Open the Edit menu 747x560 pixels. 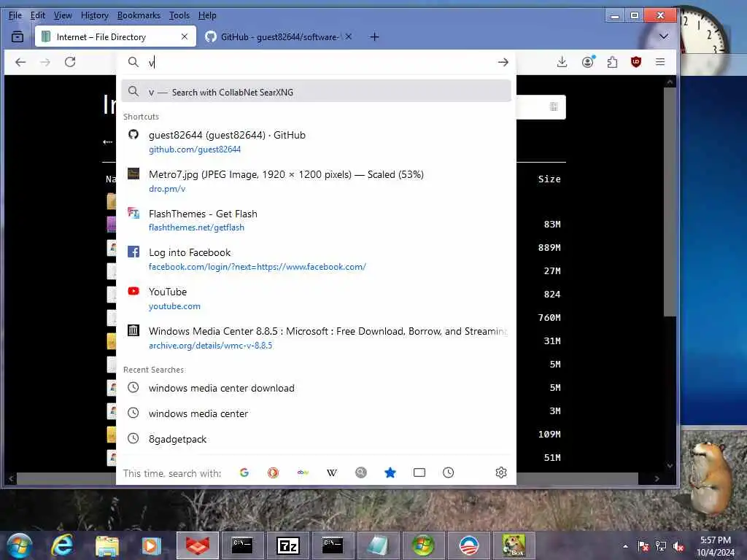[x=38, y=15]
